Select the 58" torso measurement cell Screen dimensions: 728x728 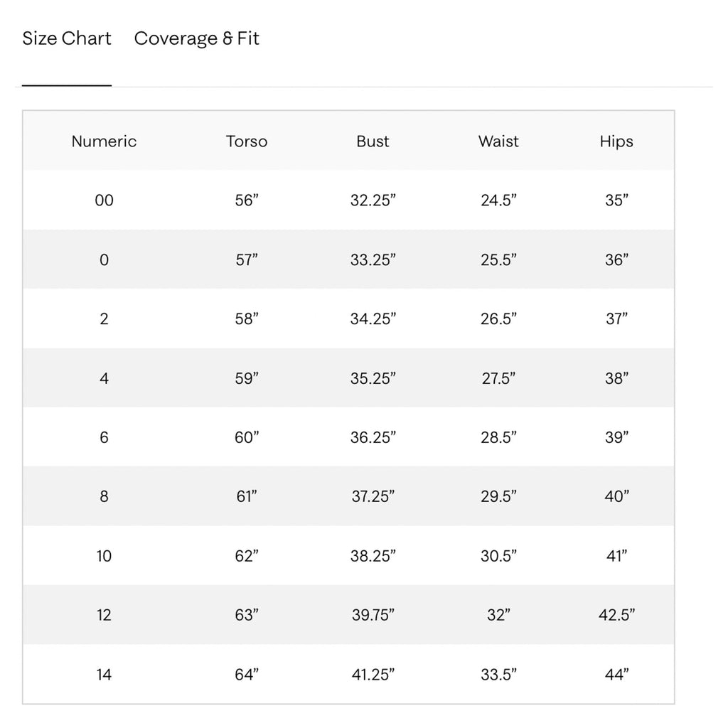coord(247,319)
